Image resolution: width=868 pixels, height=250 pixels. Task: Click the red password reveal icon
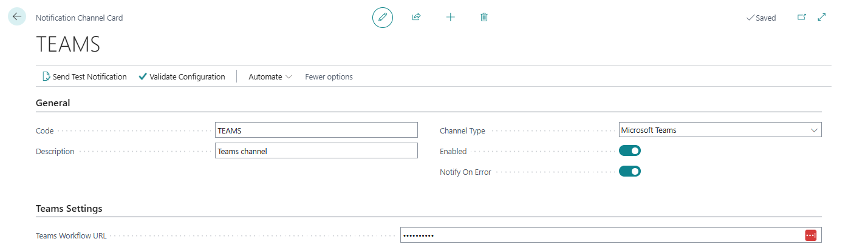tap(810, 235)
